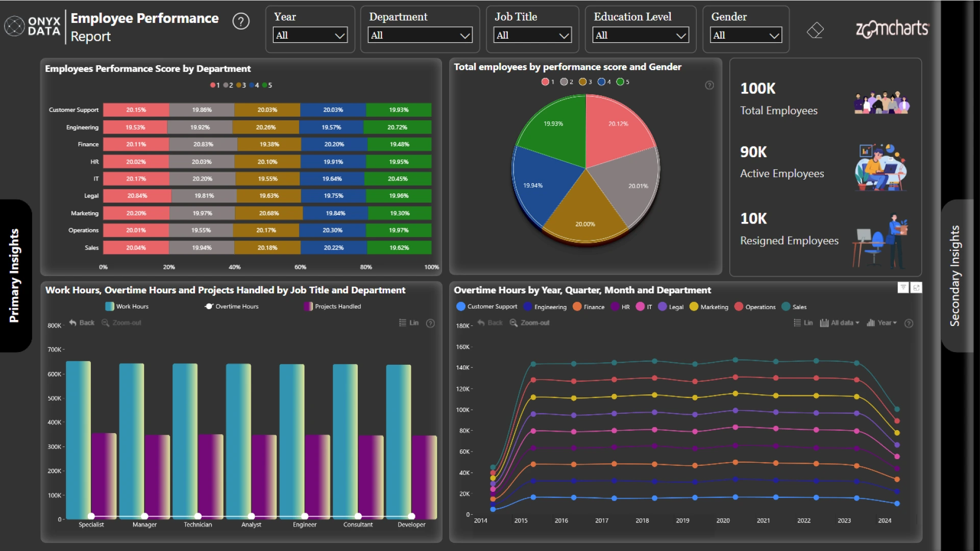Screen dimensions: 980x551
Task: Open the Job Title filter dropdown
Action: pos(532,35)
